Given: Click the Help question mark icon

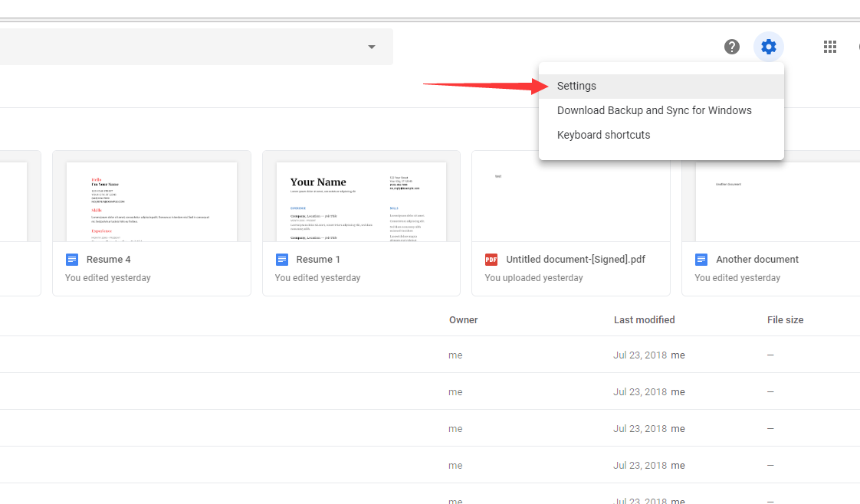Looking at the screenshot, I should pos(731,46).
